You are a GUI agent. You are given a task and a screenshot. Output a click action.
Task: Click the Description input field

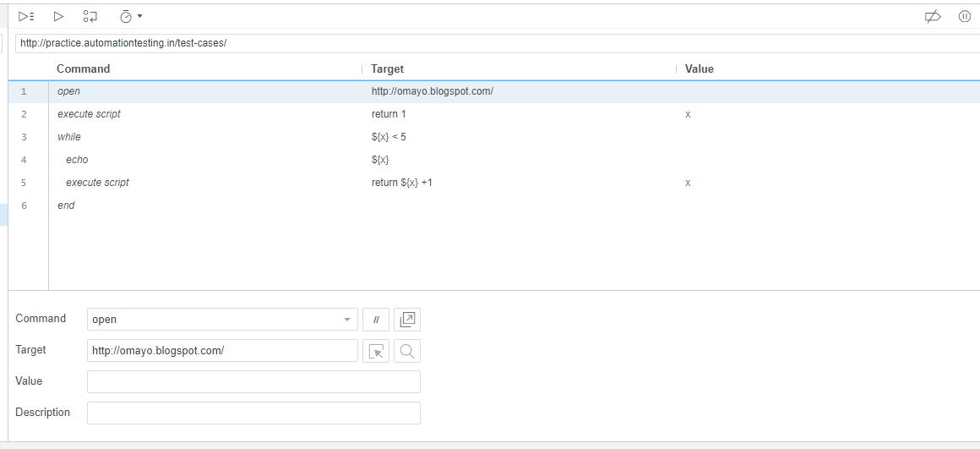click(253, 413)
